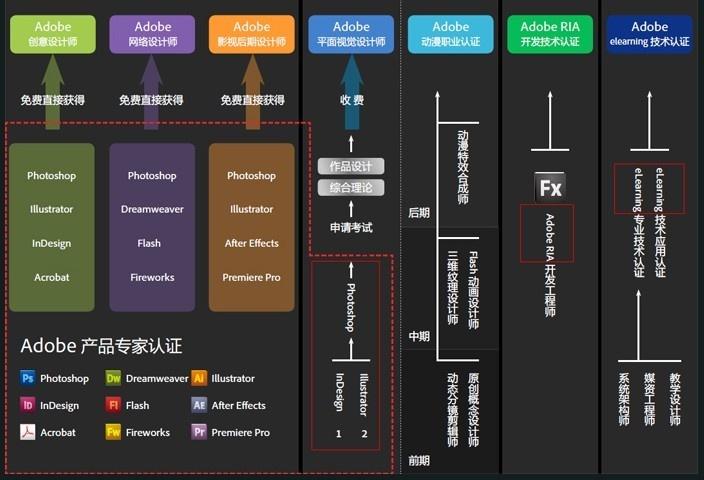Click the Dw Dreamweaver icon in the legend
This screenshot has width=704, height=480.
click(113, 378)
